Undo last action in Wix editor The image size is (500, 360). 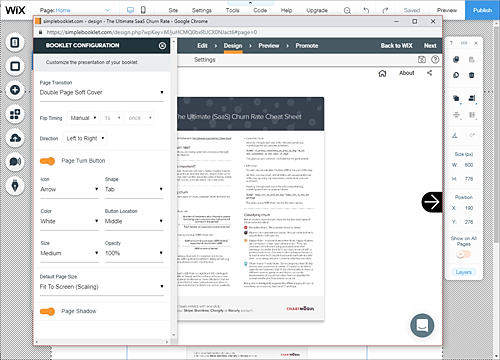coord(366,11)
